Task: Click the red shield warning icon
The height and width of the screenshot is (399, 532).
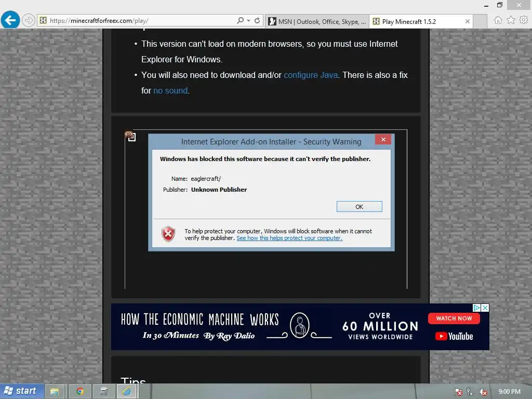Action: point(168,234)
